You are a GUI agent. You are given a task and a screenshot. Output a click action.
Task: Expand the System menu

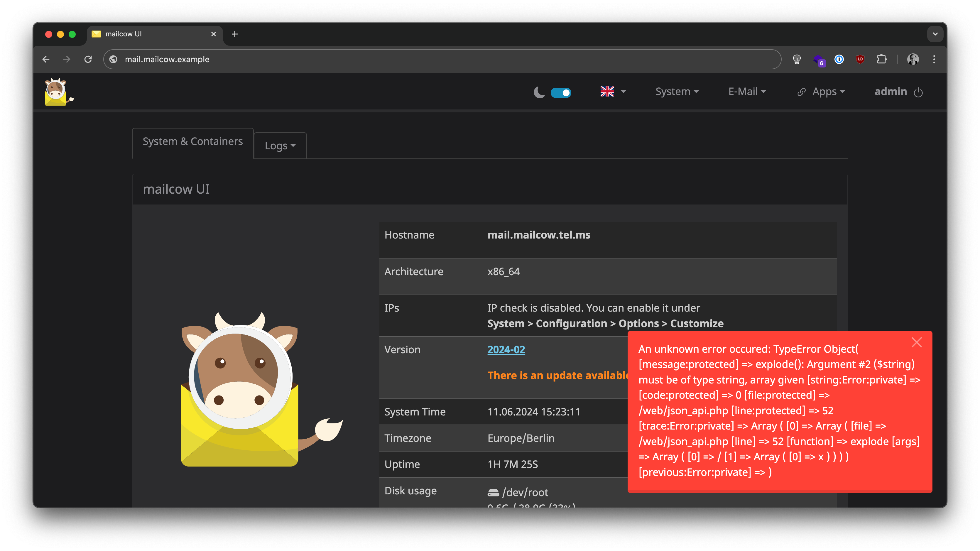coord(677,91)
